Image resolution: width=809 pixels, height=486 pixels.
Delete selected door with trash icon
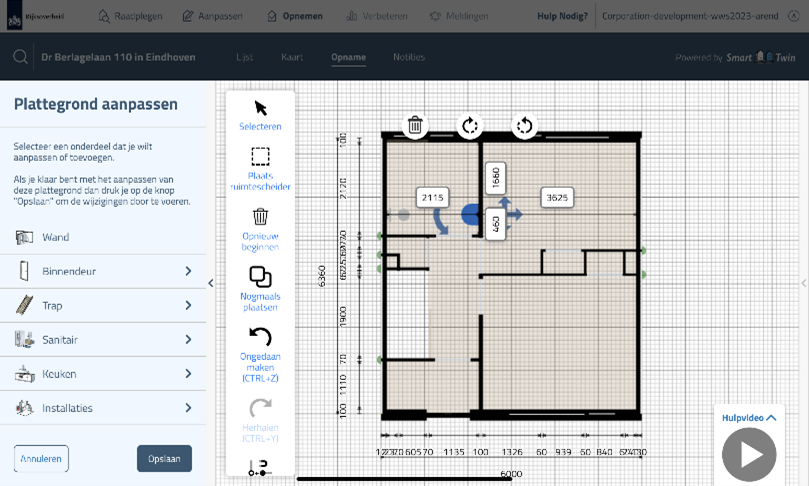point(415,126)
